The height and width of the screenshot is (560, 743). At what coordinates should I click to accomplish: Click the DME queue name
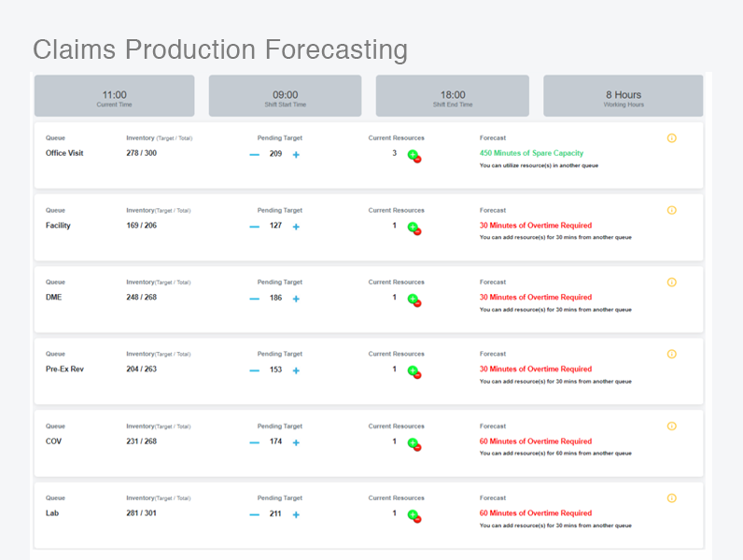[53, 297]
